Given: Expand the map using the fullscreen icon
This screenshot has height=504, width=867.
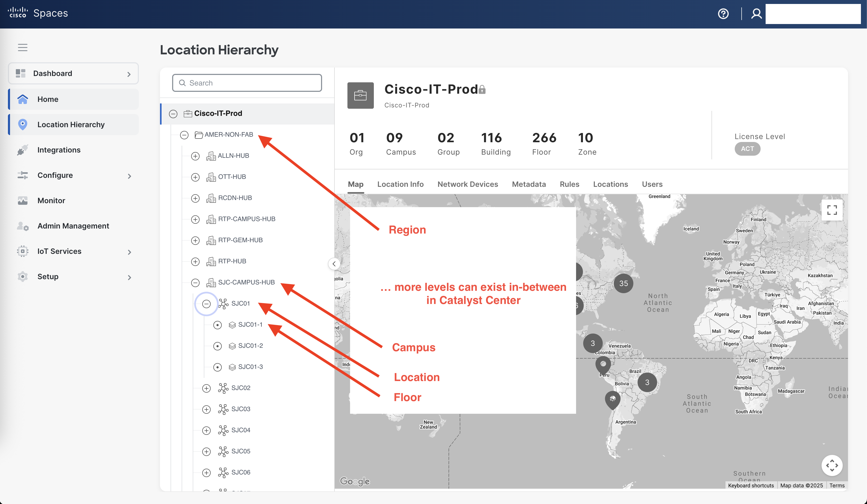Looking at the screenshot, I should pyautogui.click(x=832, y=210).
